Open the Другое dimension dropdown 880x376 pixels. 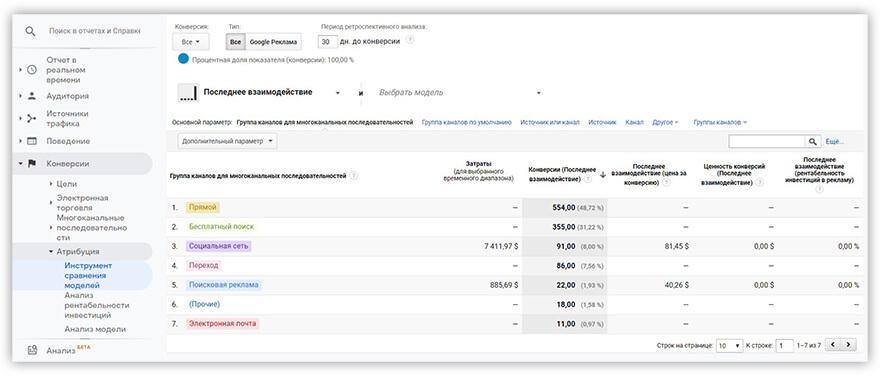[x=665, y=122]
